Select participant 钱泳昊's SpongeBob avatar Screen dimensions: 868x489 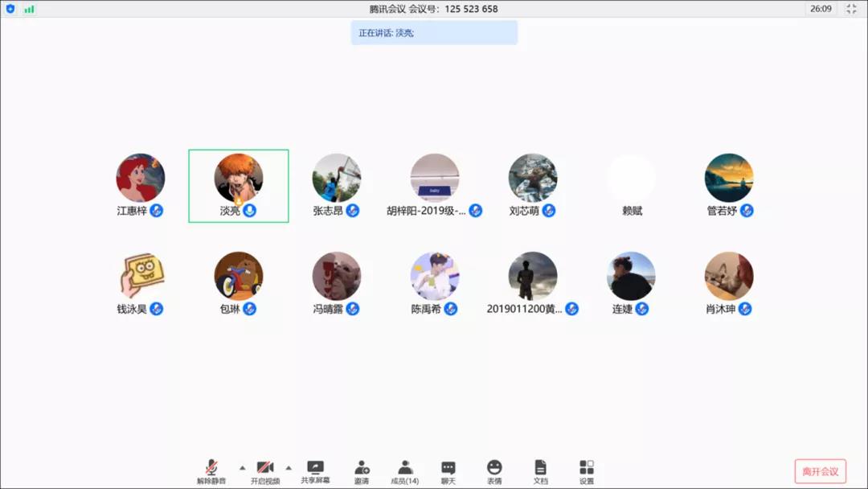141,276
